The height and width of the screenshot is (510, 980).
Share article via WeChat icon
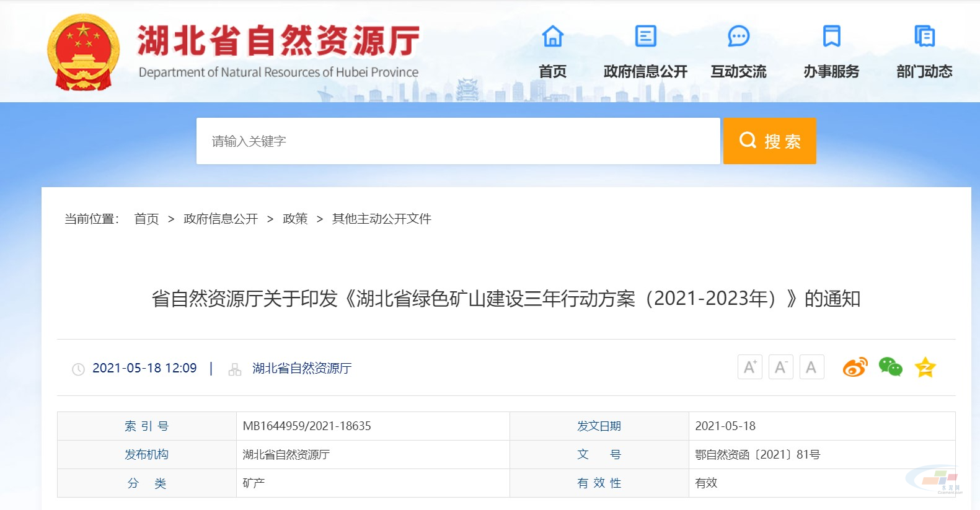pos(890,367)
